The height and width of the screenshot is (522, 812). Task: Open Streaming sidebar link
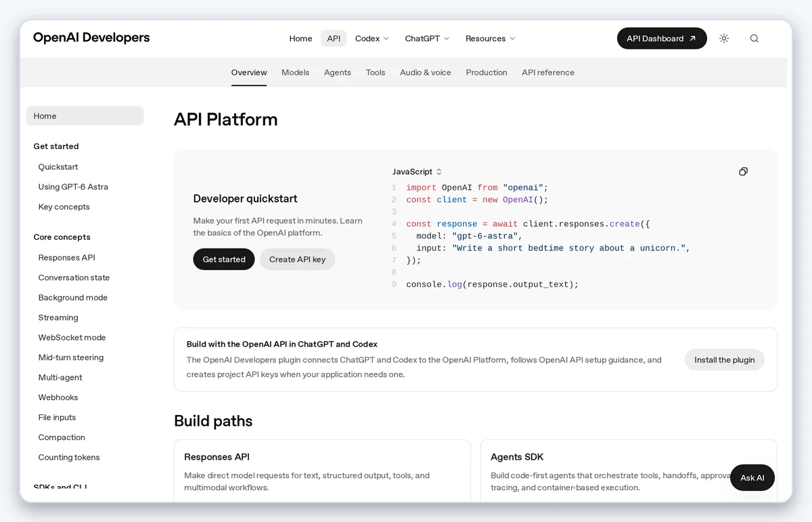tap(58, 318)
